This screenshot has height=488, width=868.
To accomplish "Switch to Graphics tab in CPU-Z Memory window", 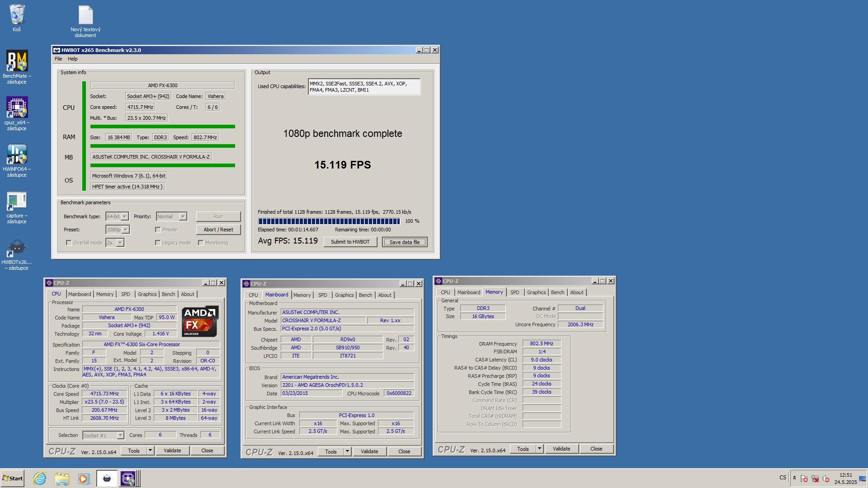I will pos(536,292).
